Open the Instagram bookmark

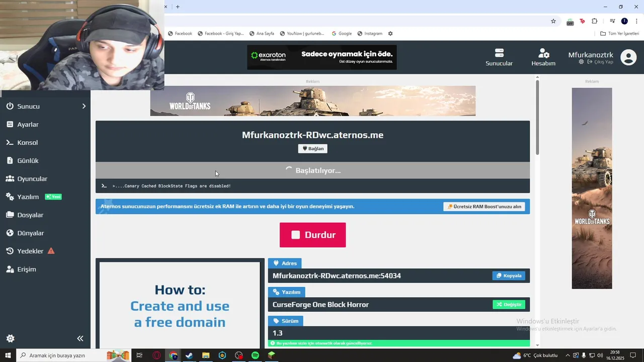point(370,34)
